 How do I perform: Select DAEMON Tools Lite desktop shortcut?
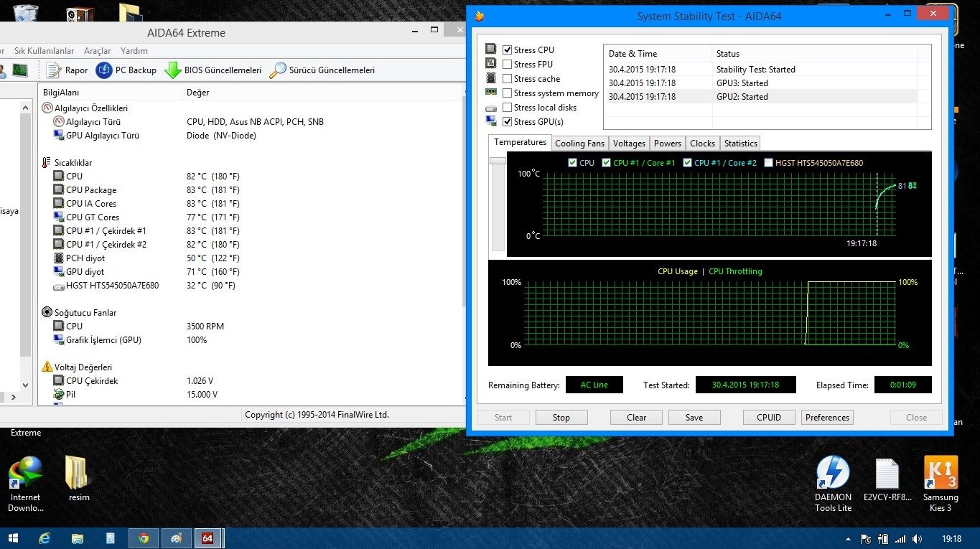tap(833, 484)
